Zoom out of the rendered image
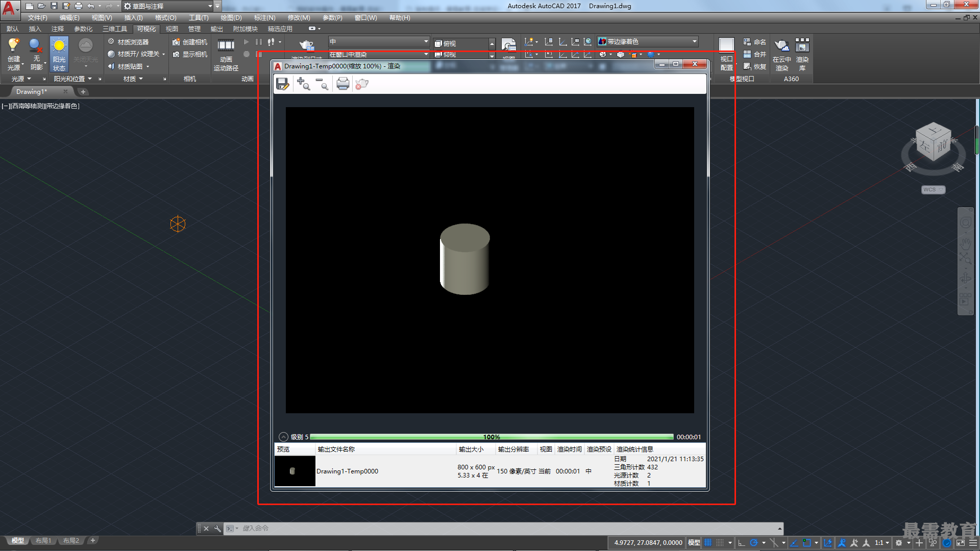 tap(322, 84)
